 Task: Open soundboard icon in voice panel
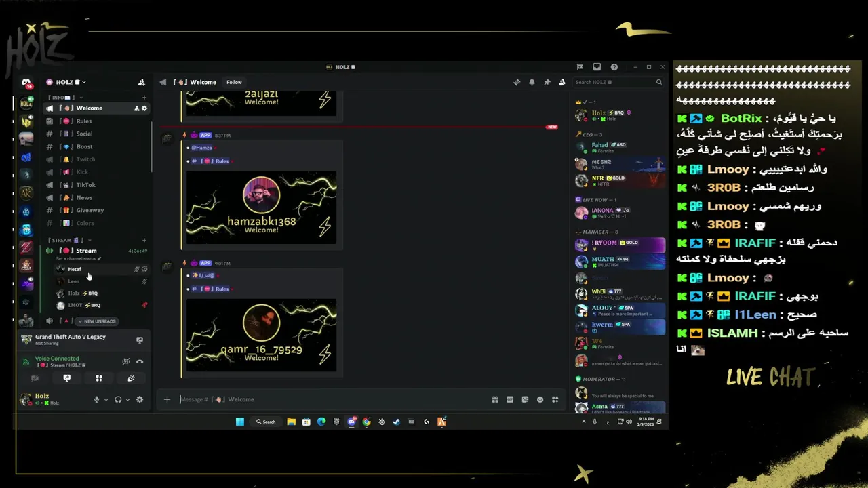[131, 378]
